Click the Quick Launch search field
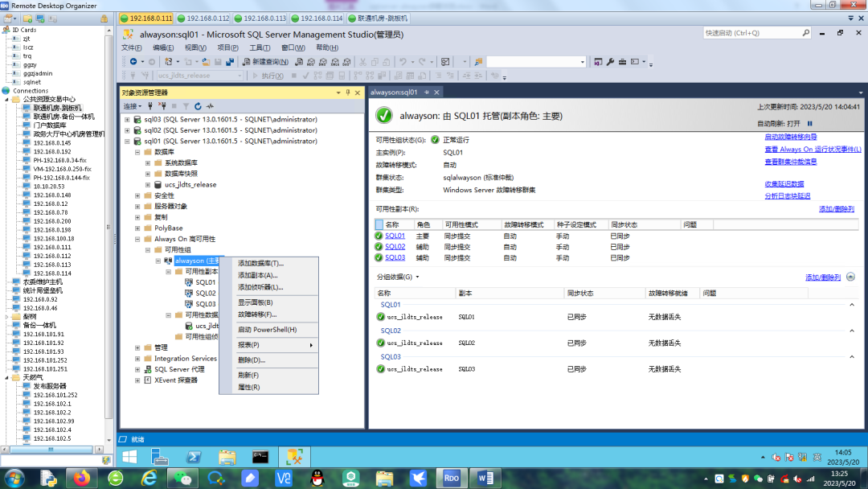The height and width of the screenshot is (489, 868). pos(751,33)
